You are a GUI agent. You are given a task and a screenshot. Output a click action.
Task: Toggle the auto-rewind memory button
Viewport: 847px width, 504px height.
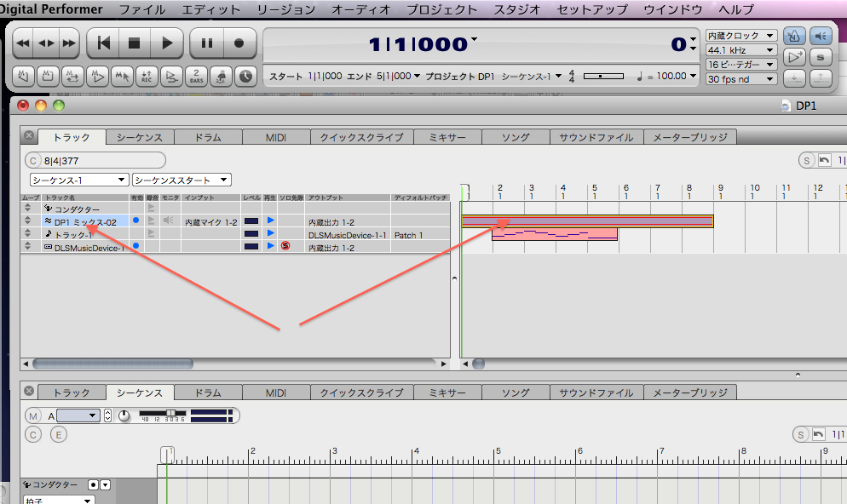click(23, 77)
